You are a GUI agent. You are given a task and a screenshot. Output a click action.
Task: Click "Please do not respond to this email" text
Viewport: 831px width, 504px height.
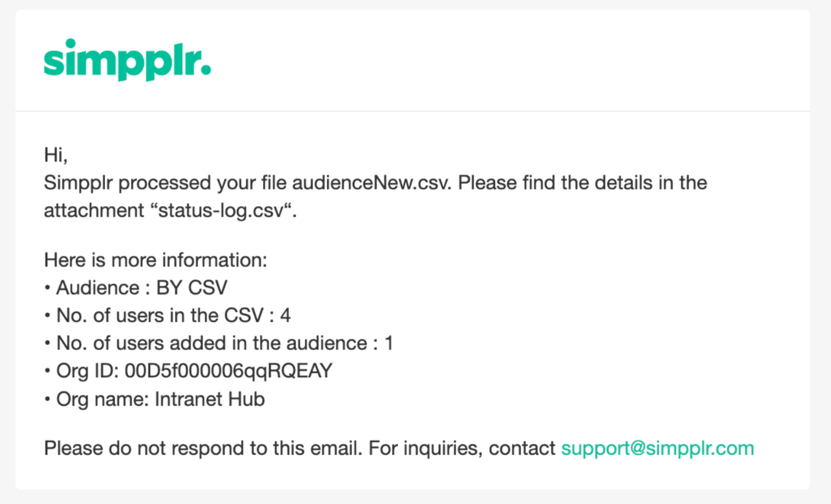coord(203,448)
